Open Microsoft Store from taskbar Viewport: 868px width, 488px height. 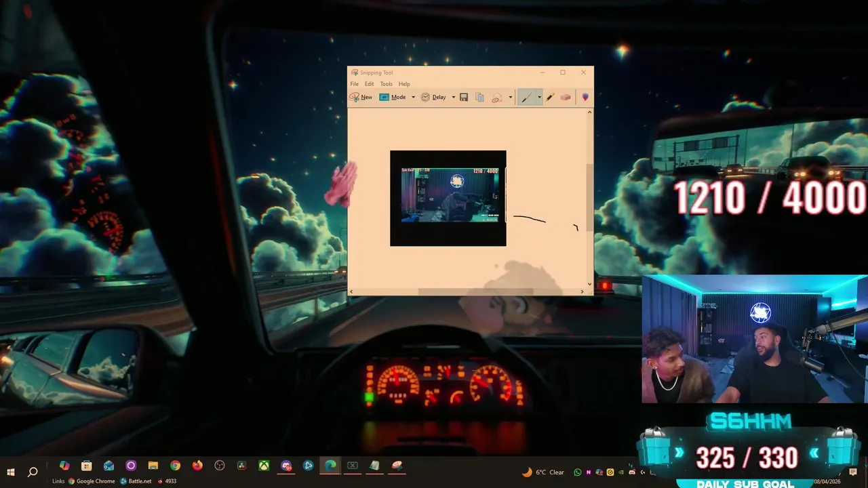click(x=86, y=466)
